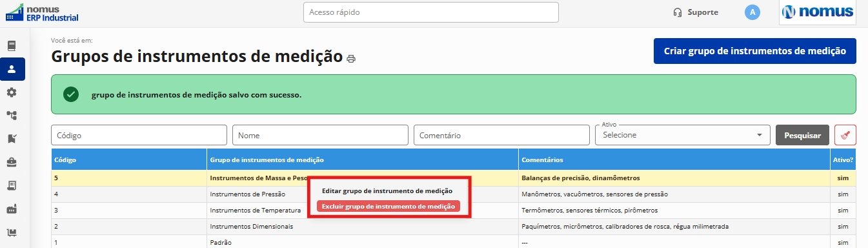Open the user avatar 'A' menu
This screenshot has width=868, height=248.
tap(752, 12)
